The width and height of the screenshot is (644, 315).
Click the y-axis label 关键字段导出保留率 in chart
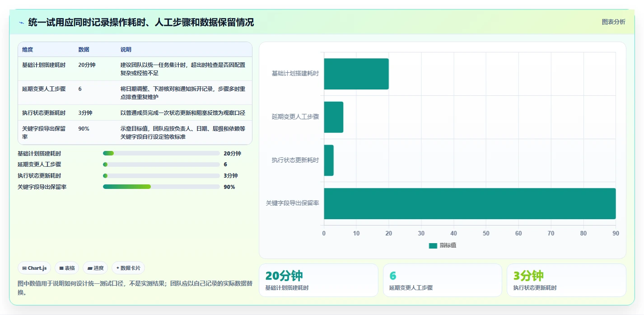[x=293, y=203]
